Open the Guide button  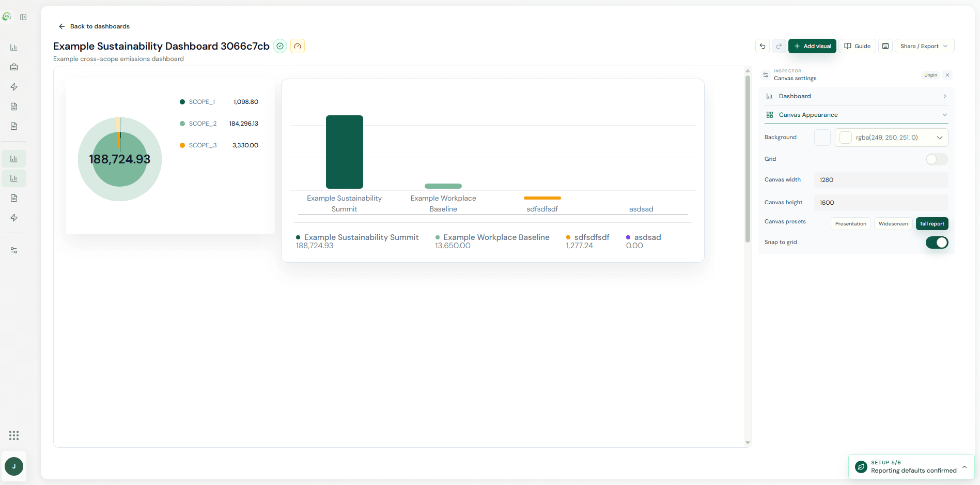tap(857, 46)
